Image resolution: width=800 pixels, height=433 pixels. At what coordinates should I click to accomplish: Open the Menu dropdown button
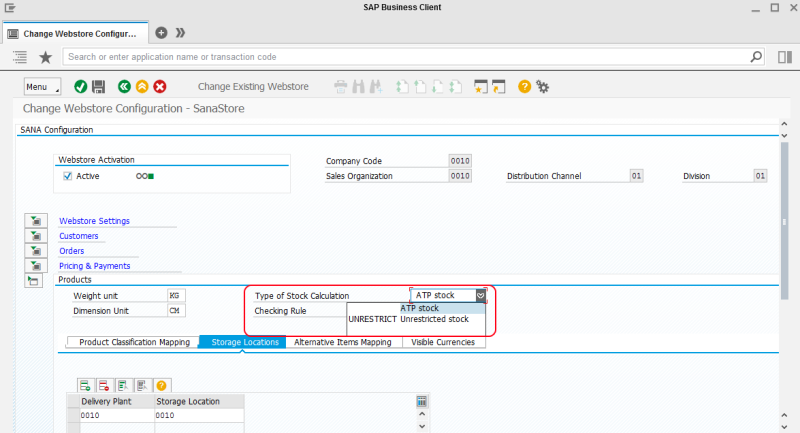[42, 87]
